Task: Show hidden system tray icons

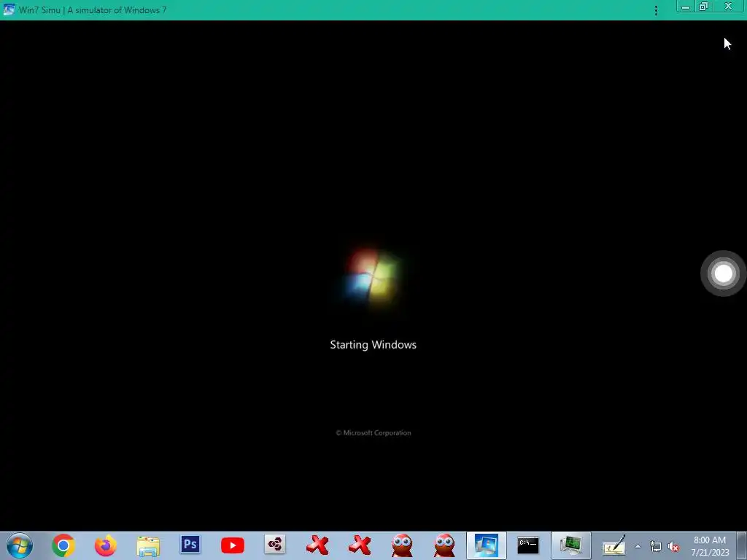Action: tap(638, 547)
